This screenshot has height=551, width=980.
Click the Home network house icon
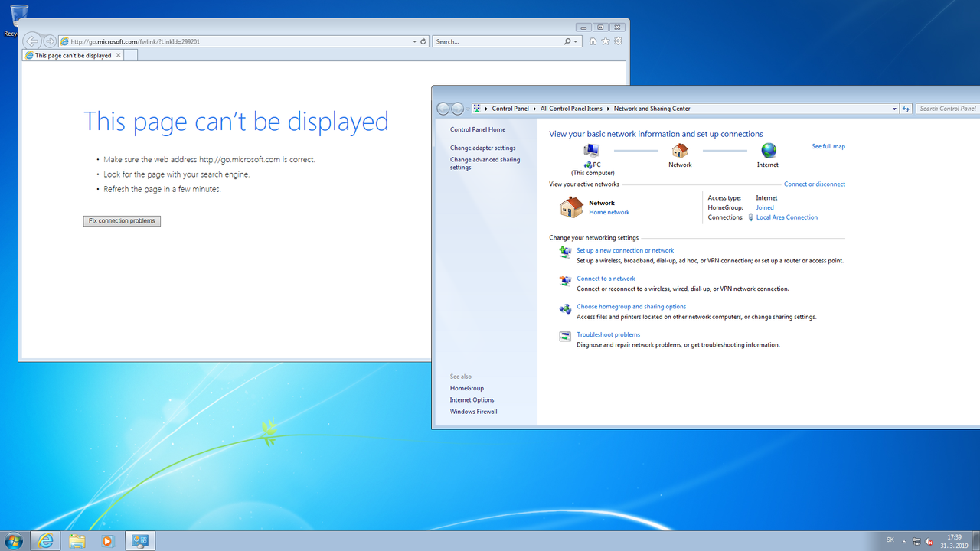pos(571,207)
